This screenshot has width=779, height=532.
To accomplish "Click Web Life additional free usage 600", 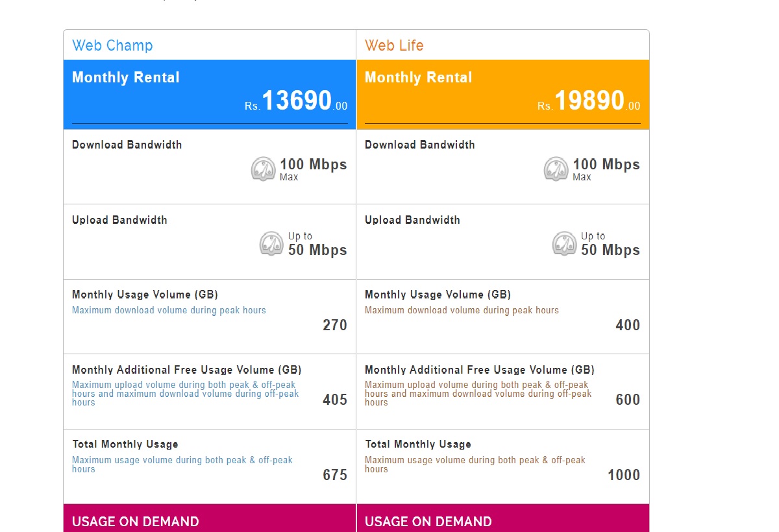I will pos(628,400).
